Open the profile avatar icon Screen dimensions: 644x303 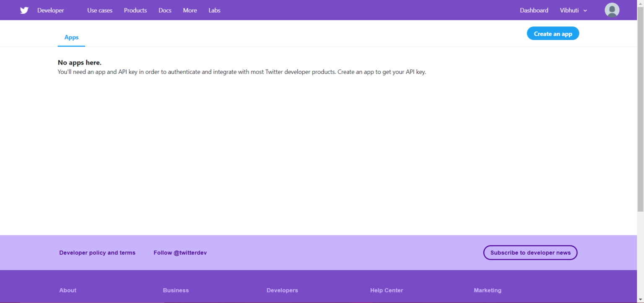612,10
